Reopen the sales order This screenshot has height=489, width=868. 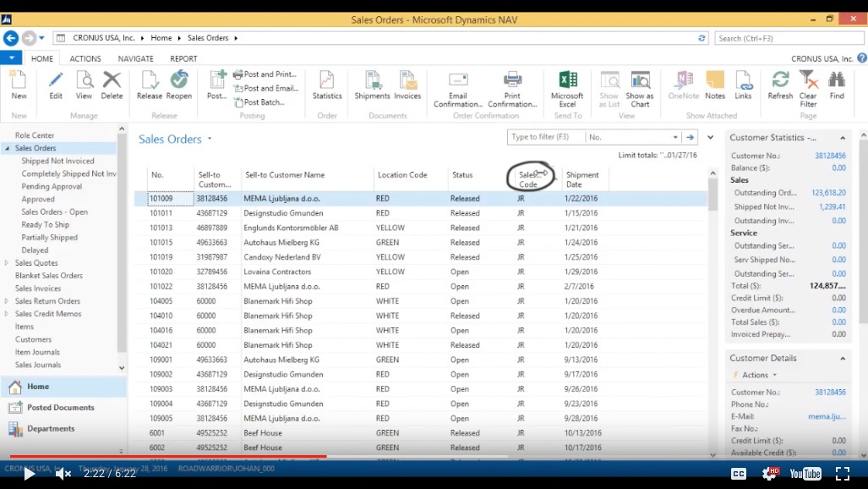point(179,86)
